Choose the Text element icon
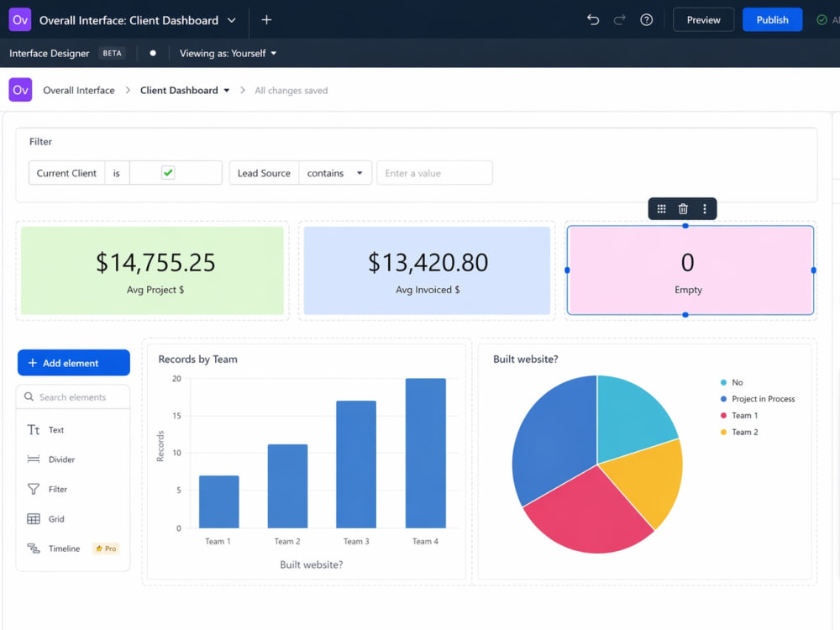The width and height of the screenshot is (840, 630). pyautogui.click(x=34, y=429)
